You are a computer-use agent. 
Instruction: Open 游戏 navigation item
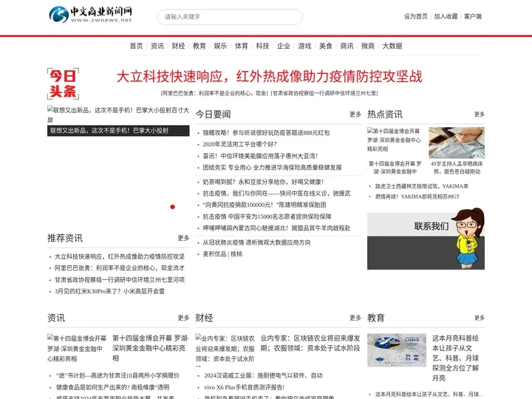[x=304, y=46]
